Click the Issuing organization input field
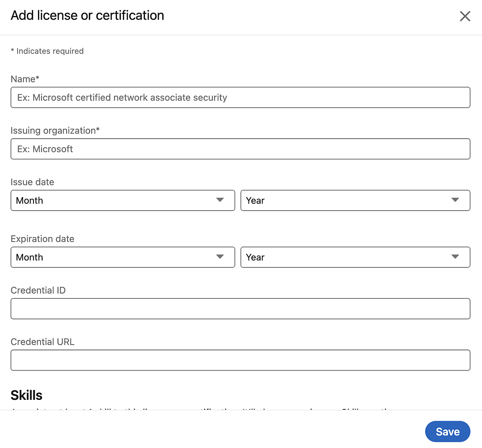Viewport: 482px width, 448px height. pyautogui.click(x=240, y=149)
